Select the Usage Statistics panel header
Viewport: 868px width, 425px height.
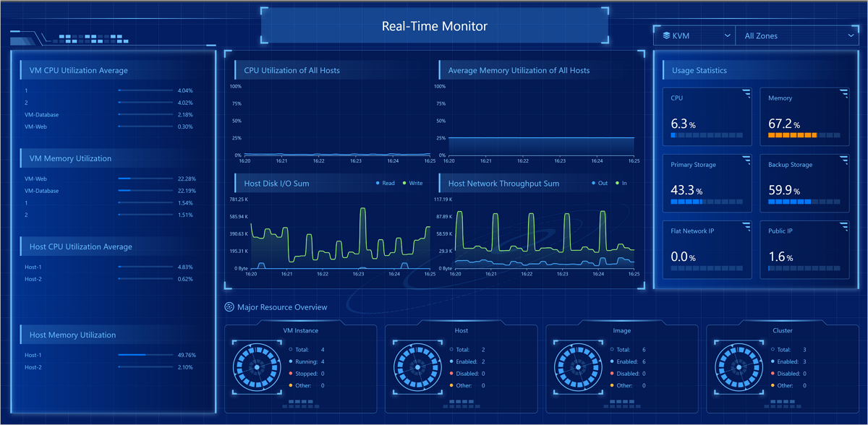coord(699,70)
